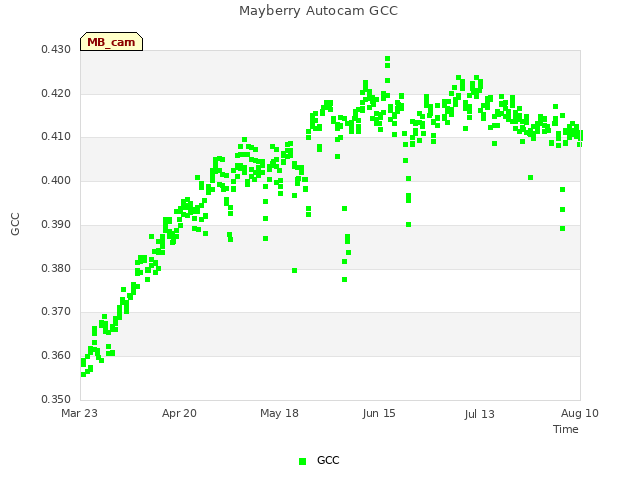The width and height of the screenshot is (640, 480).
Task: Select the 0.390 y-axis tick label
Action: click(x=56, y=224)
